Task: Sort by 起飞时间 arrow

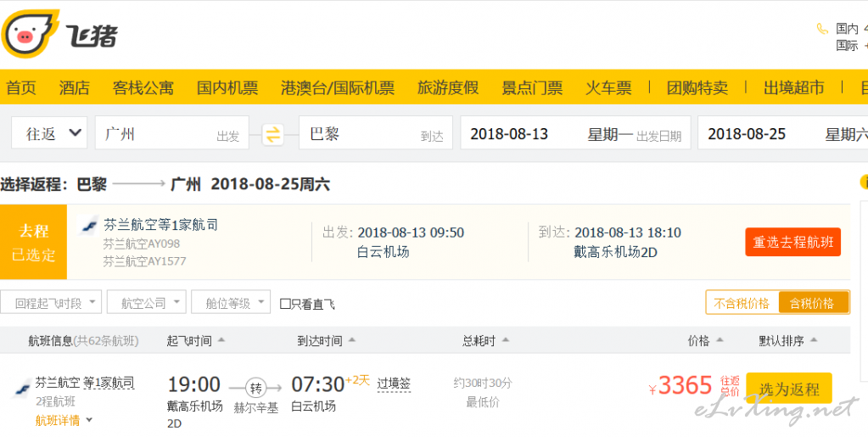Action: click(x=221, y=340)
